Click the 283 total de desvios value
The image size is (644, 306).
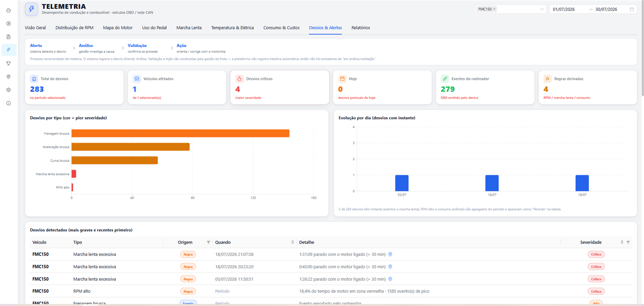(37, 89)
